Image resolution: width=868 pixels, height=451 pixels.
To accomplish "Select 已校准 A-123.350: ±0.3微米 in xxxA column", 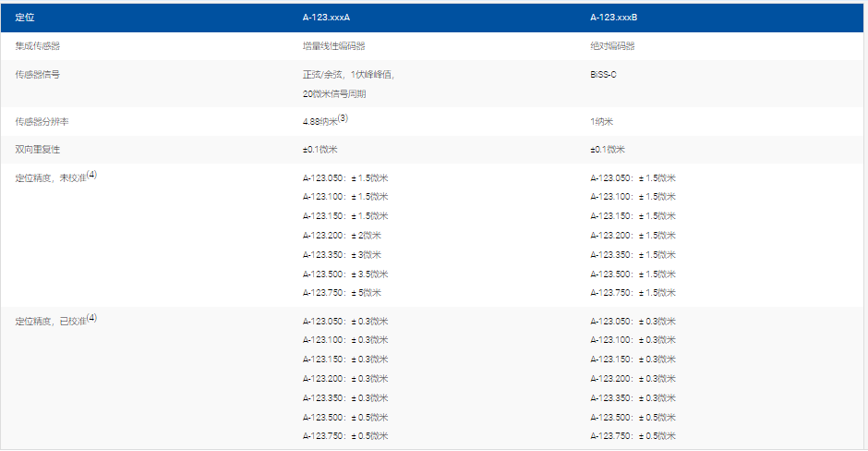I will (x=344, y=397).
